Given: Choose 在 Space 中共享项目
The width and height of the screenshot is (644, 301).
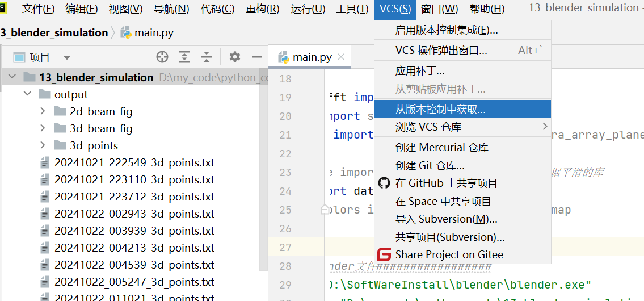Looking at the screenshot, I should tap(462, 201).
